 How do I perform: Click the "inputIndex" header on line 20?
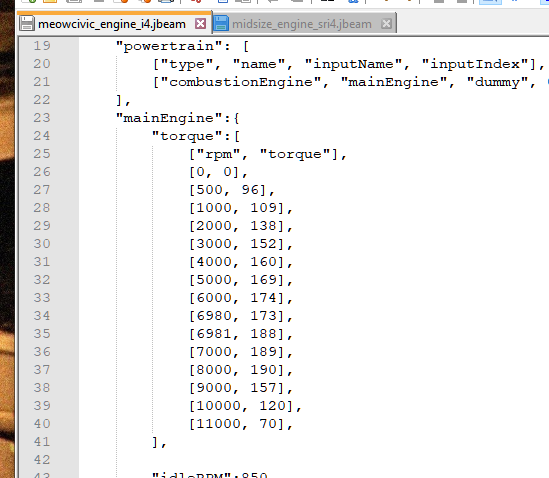coord(475,64)
